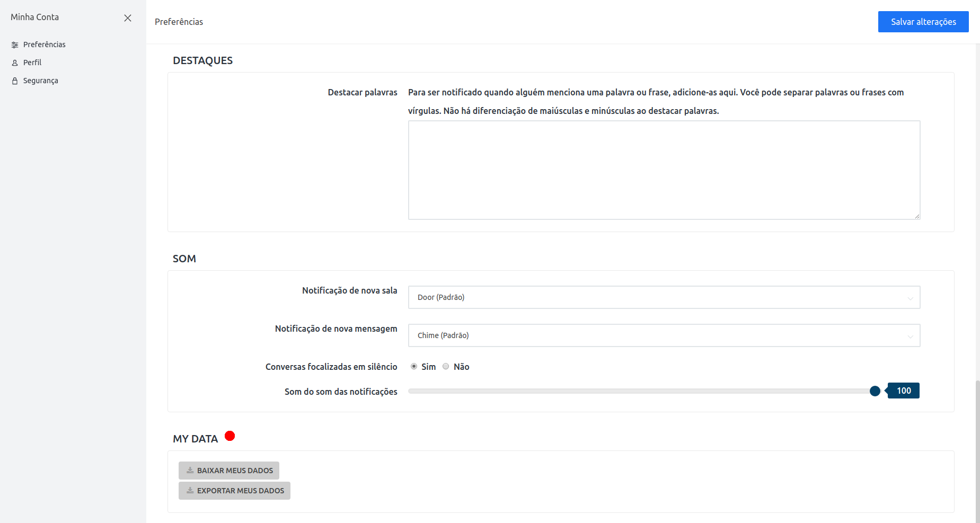Image resolution: width=980 pixels, height=523 pixels.
Task: Click the notification volume slider handle
Action: click(875, 391)
